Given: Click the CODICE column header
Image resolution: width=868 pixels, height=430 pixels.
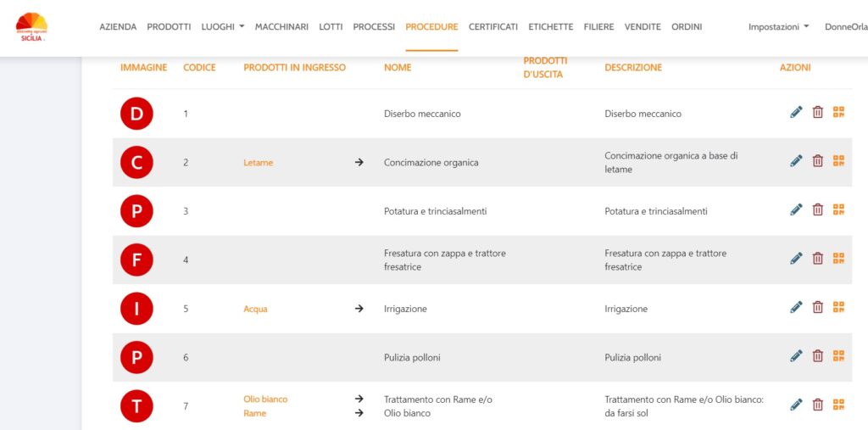Looking at the screenshot, I should (x=199, y=68).
